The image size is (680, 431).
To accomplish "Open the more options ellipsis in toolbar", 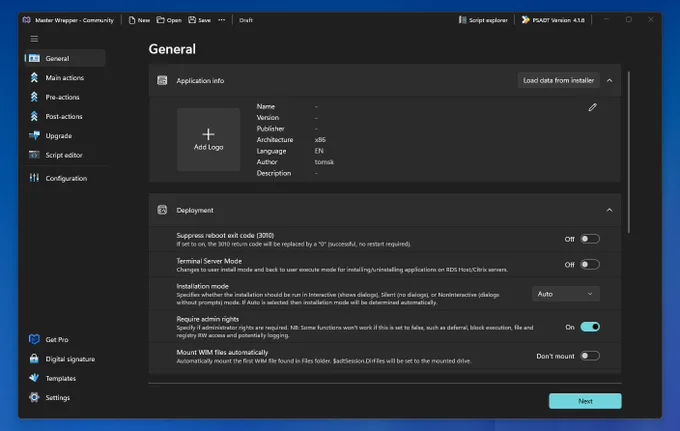I will tap(222, 20).
